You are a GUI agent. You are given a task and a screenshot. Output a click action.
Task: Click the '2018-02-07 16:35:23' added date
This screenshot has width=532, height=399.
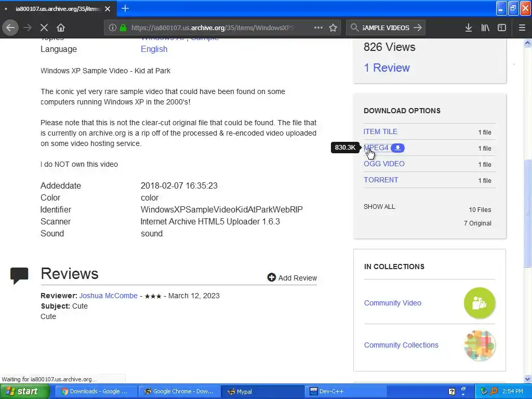pyautogui.click(x=179, y=185)
